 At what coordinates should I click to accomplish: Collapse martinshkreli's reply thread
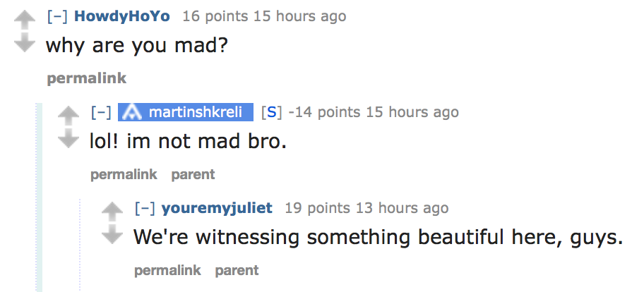coord(100,112)
